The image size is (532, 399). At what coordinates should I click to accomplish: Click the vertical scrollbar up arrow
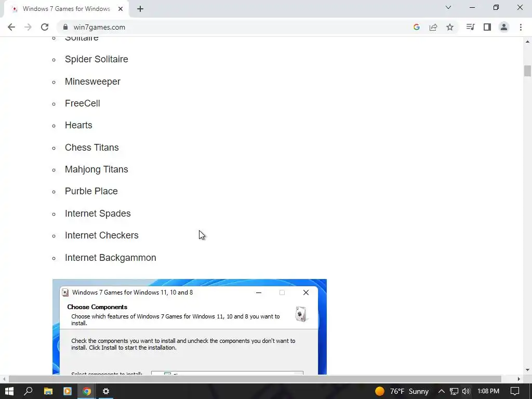coord(527,42)
